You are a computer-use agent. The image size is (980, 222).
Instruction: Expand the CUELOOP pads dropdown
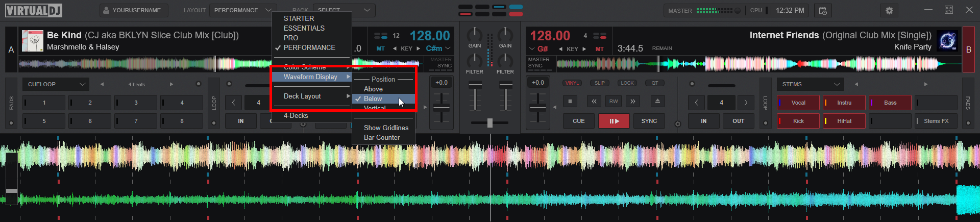56,84
